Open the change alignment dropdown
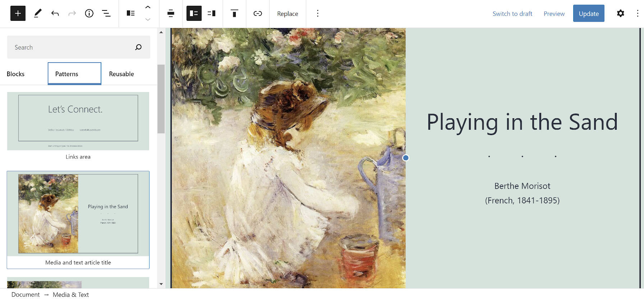 coord(171,14)
